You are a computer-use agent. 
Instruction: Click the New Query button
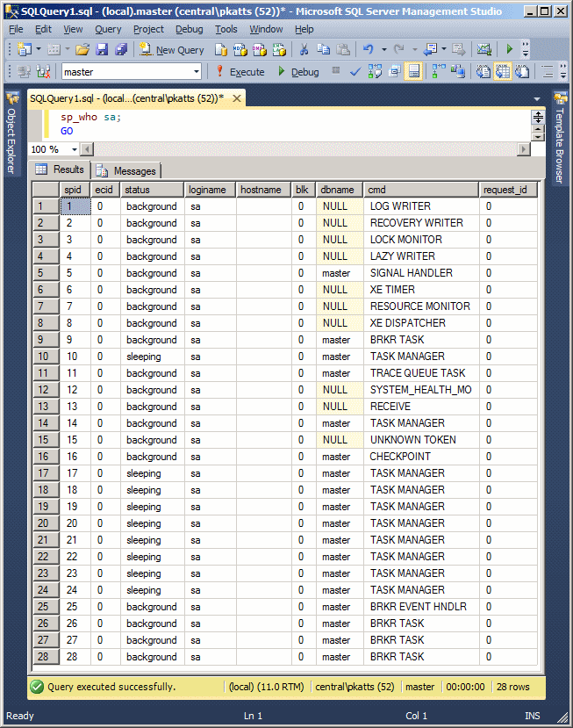172,50
